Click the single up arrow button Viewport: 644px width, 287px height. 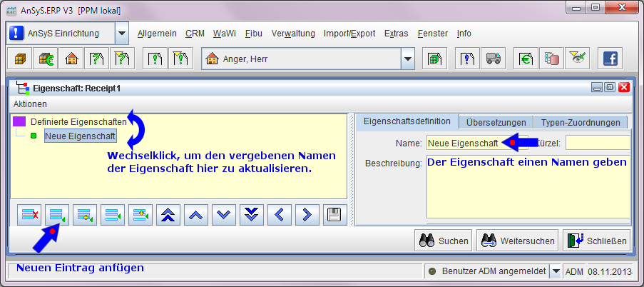coord(196,214)
